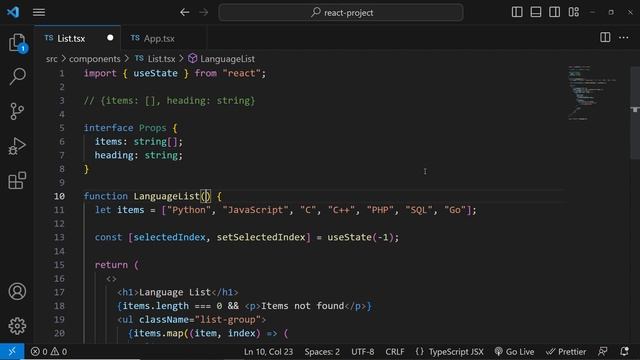Click the LanguageList function name

[167, 196]
